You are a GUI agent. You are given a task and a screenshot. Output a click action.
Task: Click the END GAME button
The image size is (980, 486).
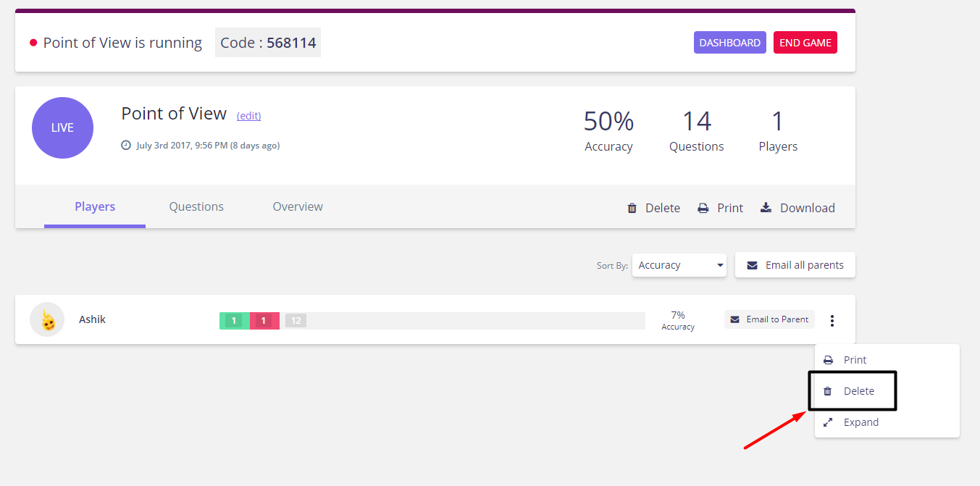tap(805, 43)
